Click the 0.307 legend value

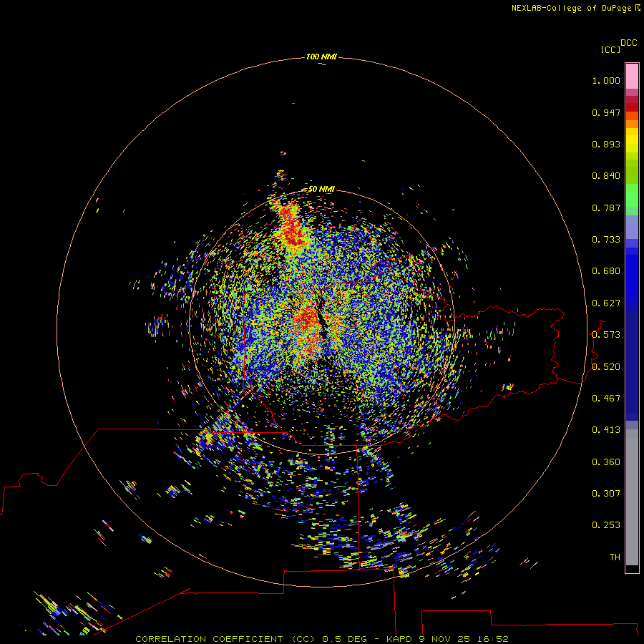pyautogui.click(x=606, y=494)
